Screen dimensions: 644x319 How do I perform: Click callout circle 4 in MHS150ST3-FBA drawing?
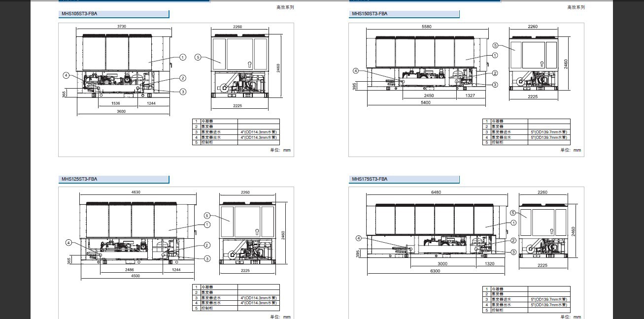(x=356, y=71)
